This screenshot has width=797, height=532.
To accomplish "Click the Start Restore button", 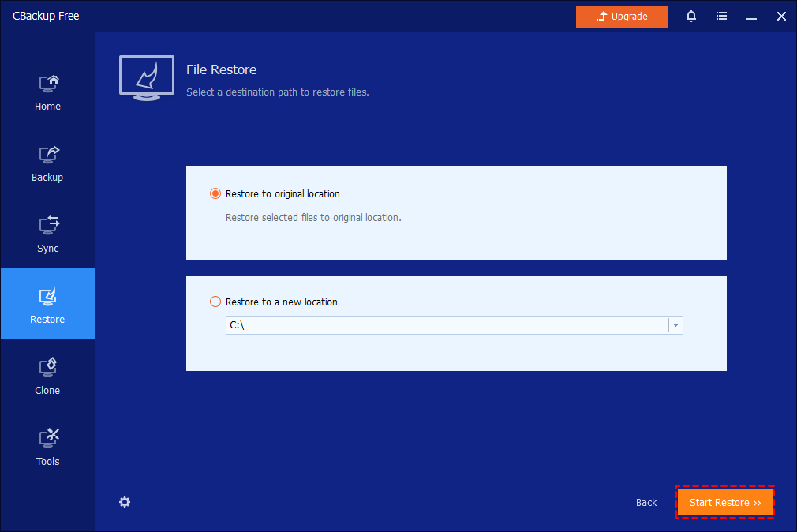I will [725, 503].
